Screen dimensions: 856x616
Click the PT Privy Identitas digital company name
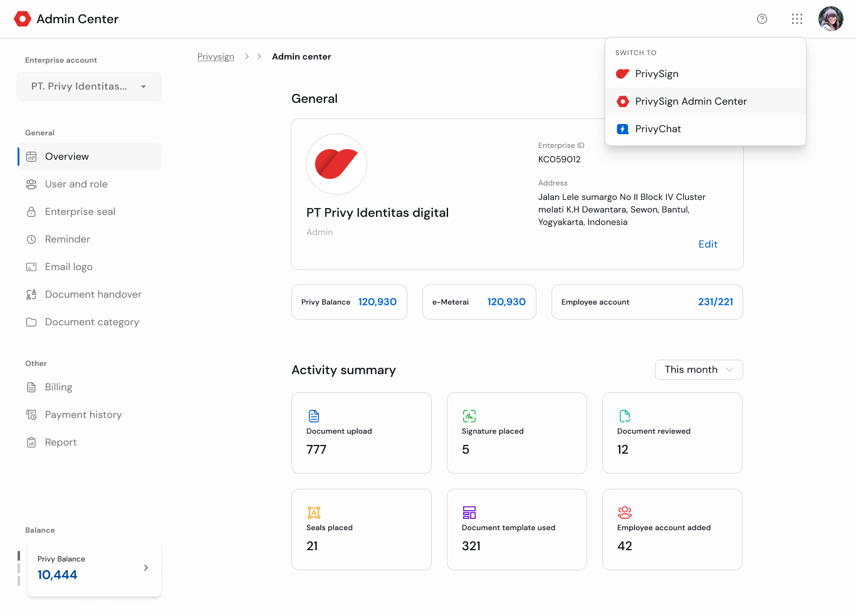point(377,213)
